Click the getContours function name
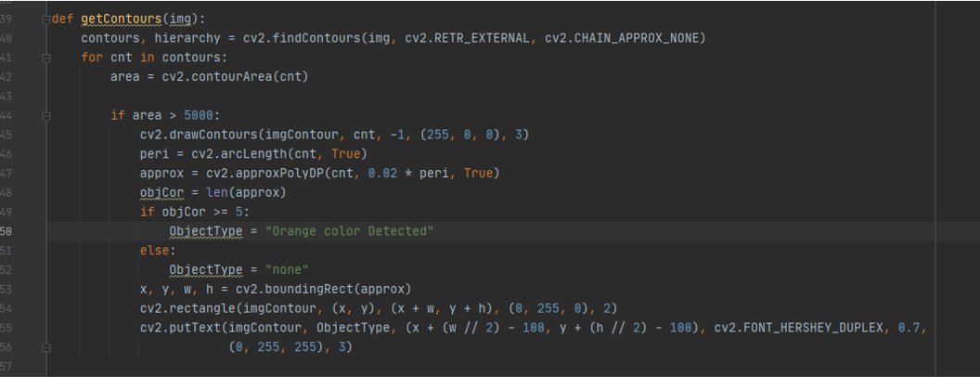This screenshot has height=377, width=980. click(122, 19)
